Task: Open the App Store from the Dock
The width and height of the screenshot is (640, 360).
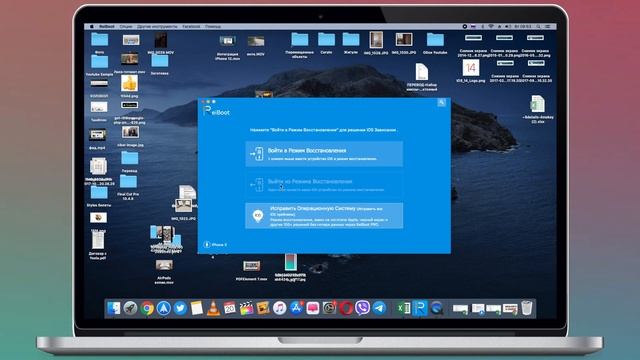Action: [x=296, y=308]
